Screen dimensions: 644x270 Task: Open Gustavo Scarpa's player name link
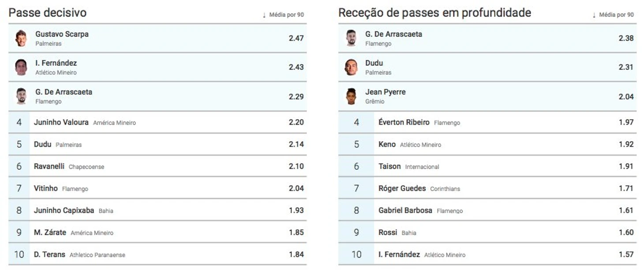coord(62,34)
